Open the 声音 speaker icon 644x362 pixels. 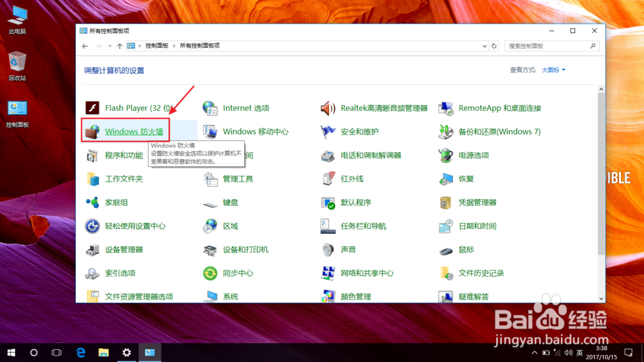328,249
